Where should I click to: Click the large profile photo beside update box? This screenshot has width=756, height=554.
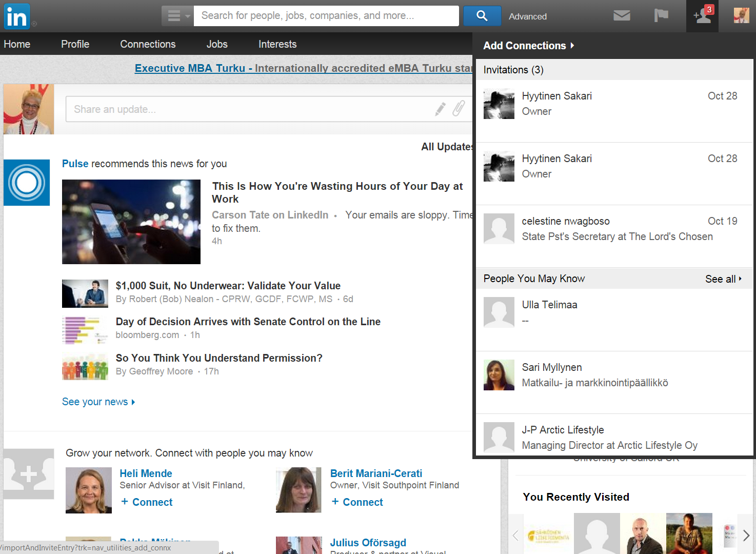tap(29, 109)
